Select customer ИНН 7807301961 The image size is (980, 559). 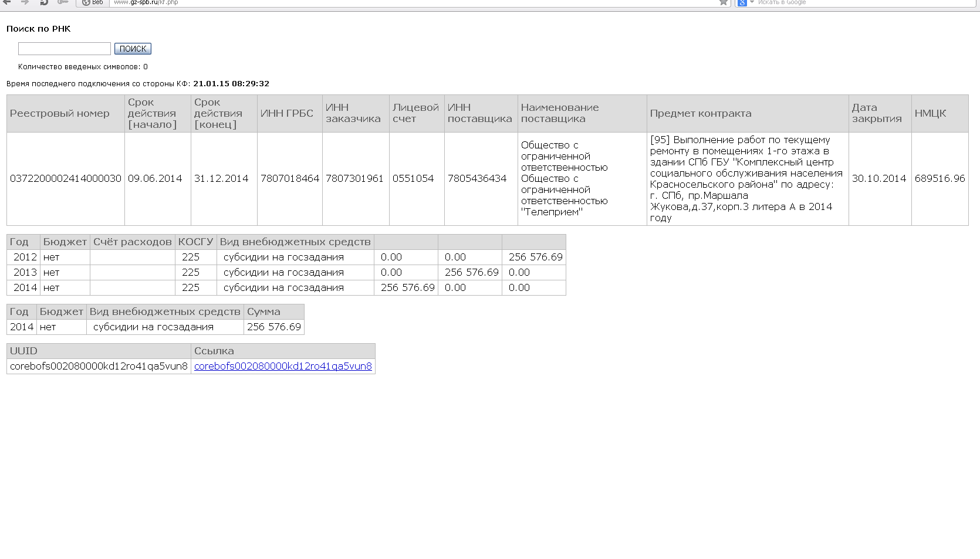coord(354,178)
